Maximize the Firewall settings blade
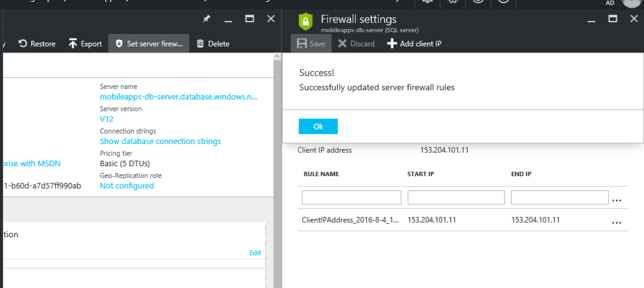Viewport: 644px width, 288px height. [x=613, y=19]
